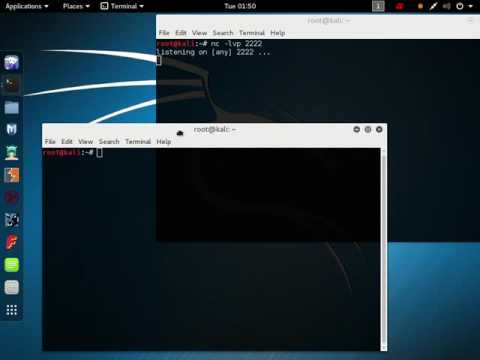Open Search menu in back terminal window
This screenshot has height=360, width=480.
point(223,33)
